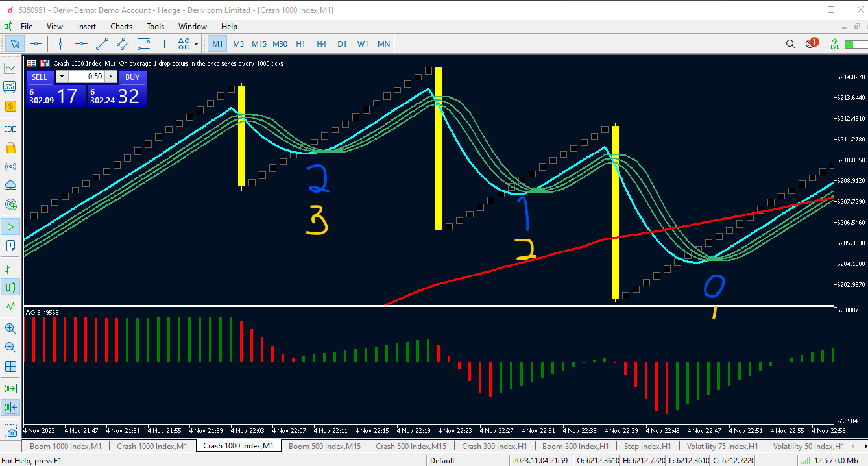Switch to Step Index,H1 tab
Viewport: 868px width, 466px height.
click(647, 446)
